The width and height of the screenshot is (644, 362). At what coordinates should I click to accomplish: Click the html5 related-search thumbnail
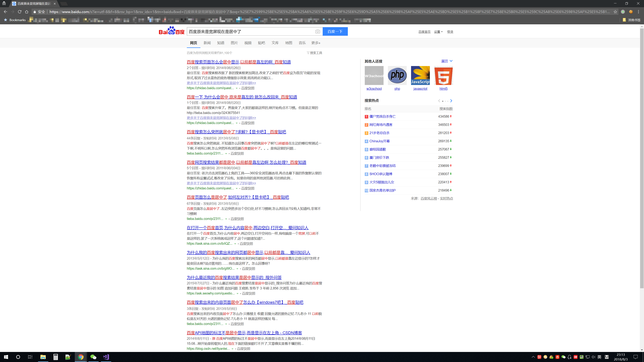click(443, 75)
